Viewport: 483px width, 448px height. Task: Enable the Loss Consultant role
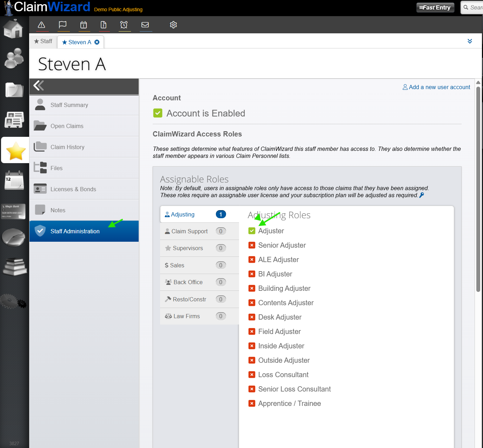252,374
